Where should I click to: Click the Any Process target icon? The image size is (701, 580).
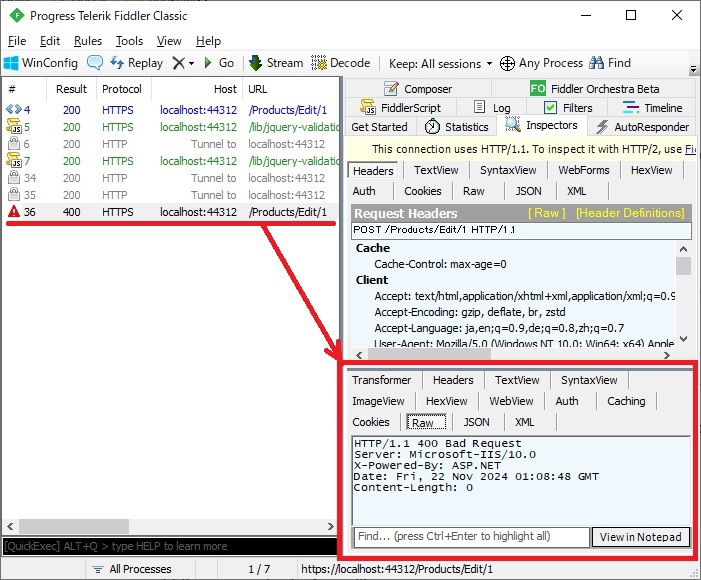507,64
